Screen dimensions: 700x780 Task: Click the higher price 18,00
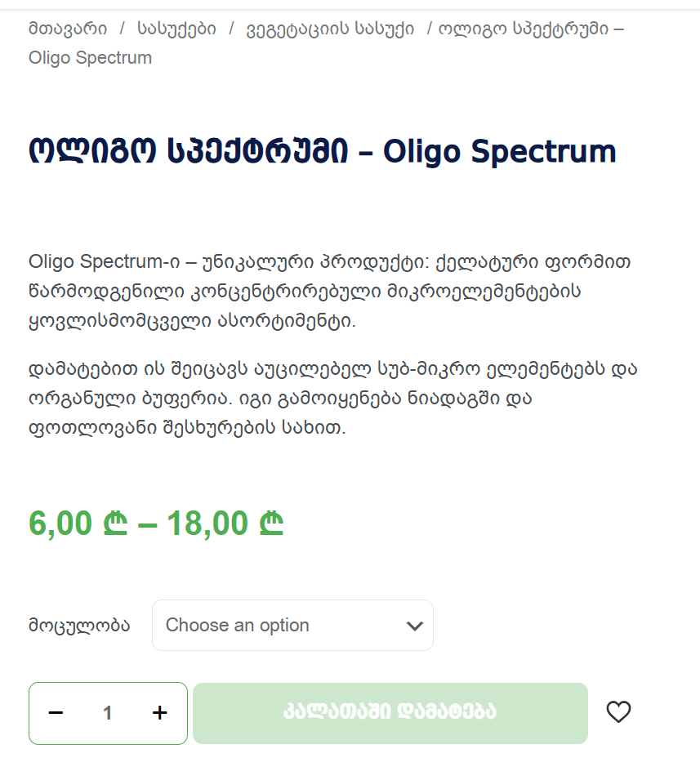(x=208, y=524)
